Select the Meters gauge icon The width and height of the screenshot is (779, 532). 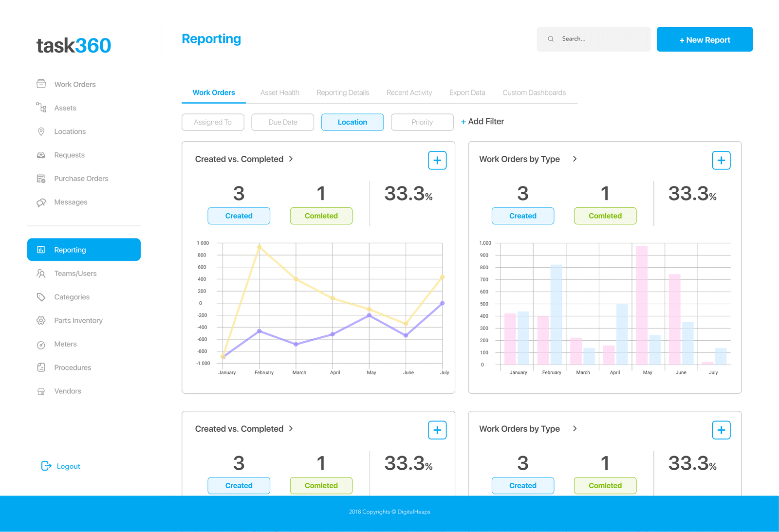click(x=41, y=345)
